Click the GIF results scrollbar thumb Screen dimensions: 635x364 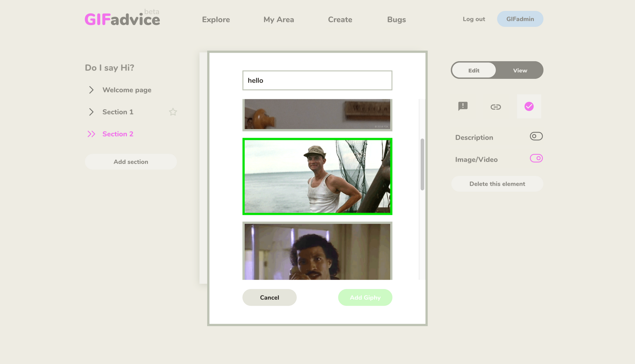click(422, 164)
